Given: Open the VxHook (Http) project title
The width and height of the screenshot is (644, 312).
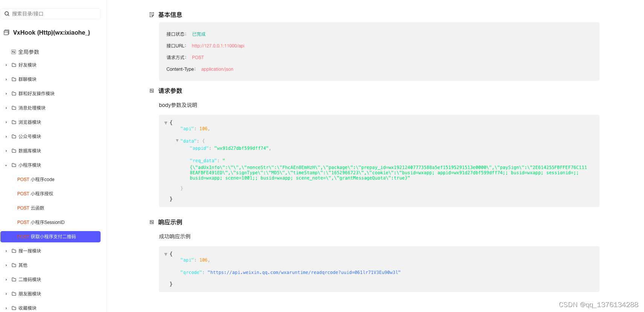Looking at the screenshot, I should 52,33.
